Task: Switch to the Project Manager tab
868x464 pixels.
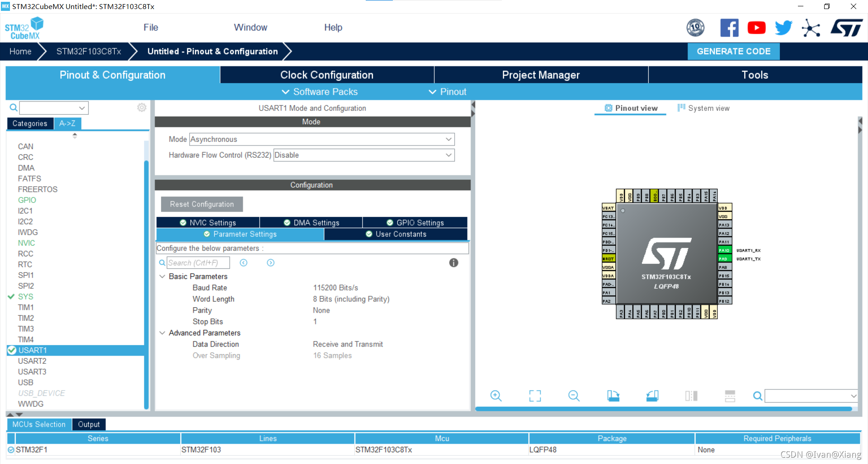Action: [541, 75]
